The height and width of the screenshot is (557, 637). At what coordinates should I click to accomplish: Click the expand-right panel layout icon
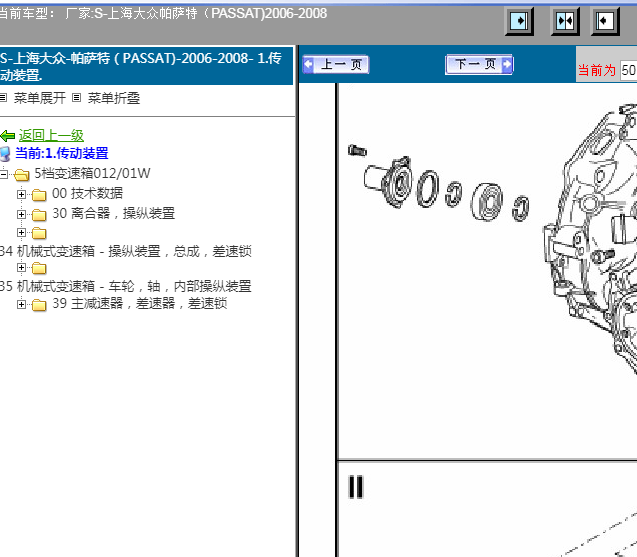[519, 21]
